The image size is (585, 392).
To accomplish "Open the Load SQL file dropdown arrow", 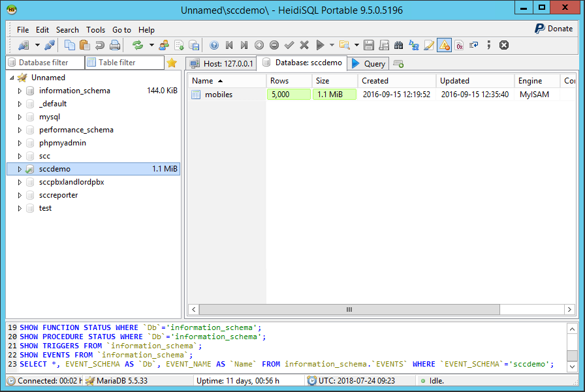I will click(356, 46).
